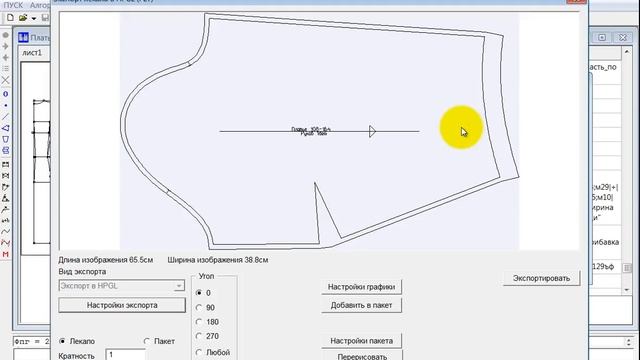The height and width of the screenshot is (360, 640).
Task: Click the Настройки графики button
Action: pos(361,287)
